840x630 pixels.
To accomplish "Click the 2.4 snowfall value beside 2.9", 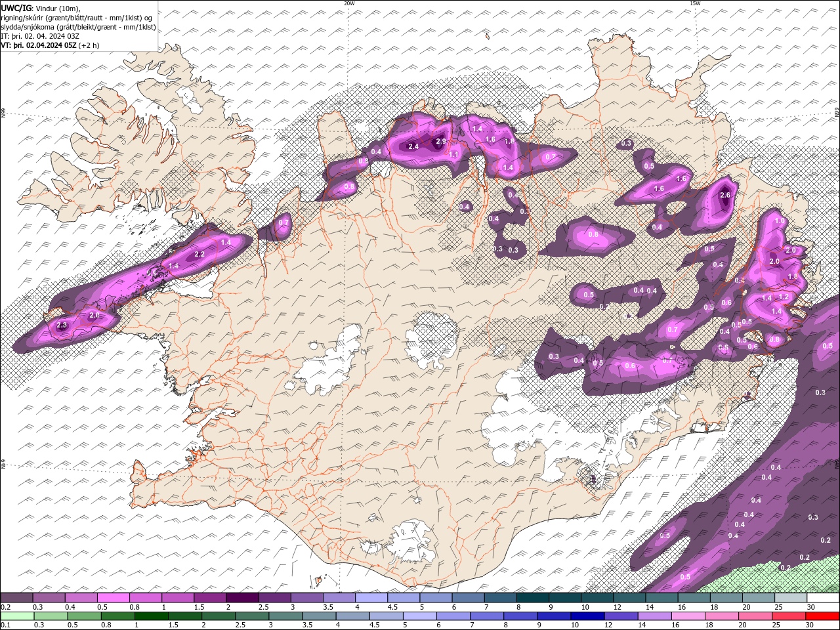I will [x=413, y=146].
